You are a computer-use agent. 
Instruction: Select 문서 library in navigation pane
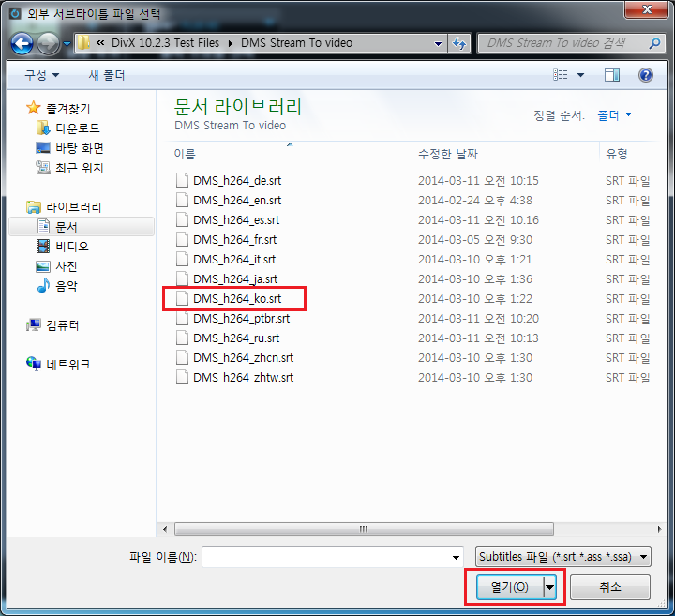pos(82,226)
